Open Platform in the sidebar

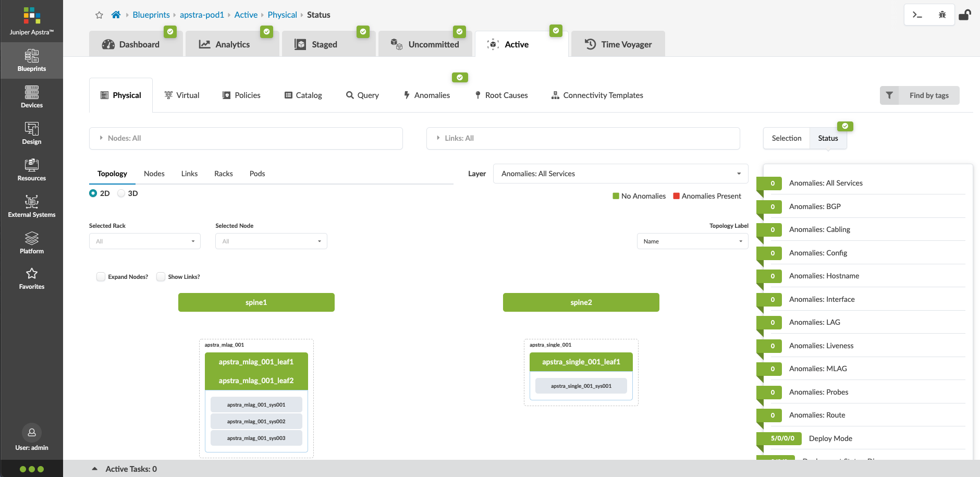point(31,243)
